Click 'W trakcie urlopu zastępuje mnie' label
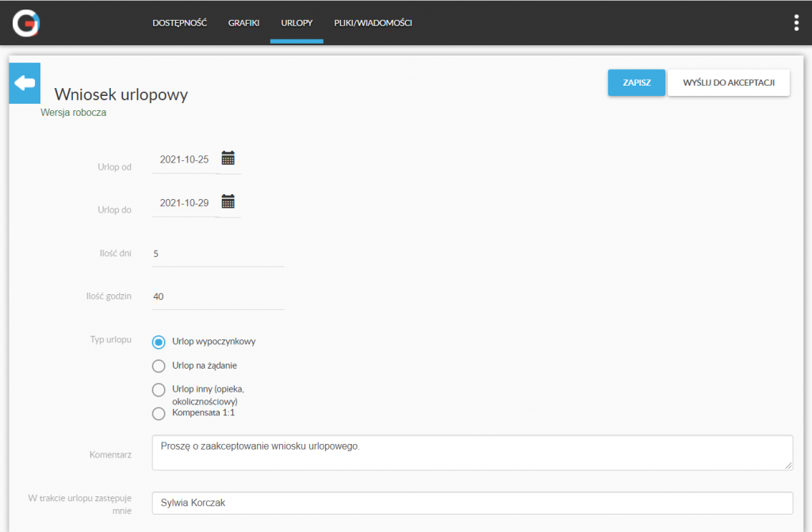The height and width of the screenshot is (532, 812). [80, 504]
